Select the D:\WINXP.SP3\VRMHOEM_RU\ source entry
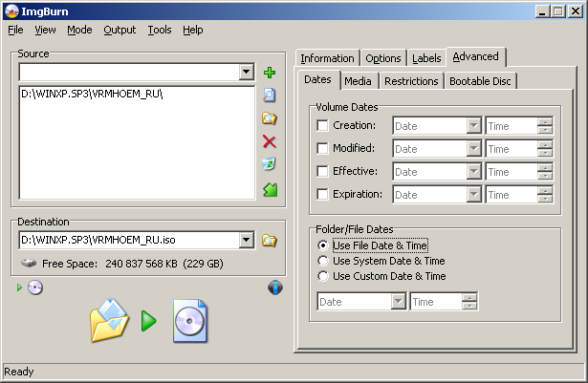 point(92,94)
